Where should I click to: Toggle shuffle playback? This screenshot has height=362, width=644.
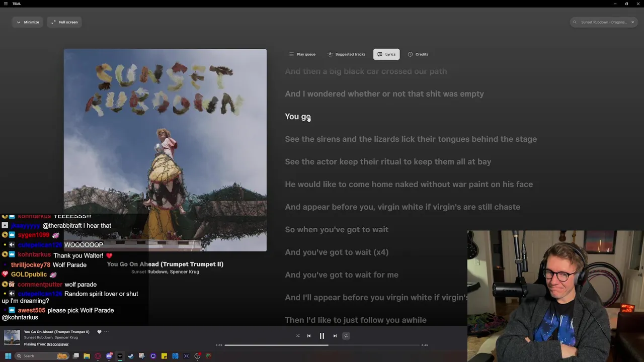(x=298, y=336)
